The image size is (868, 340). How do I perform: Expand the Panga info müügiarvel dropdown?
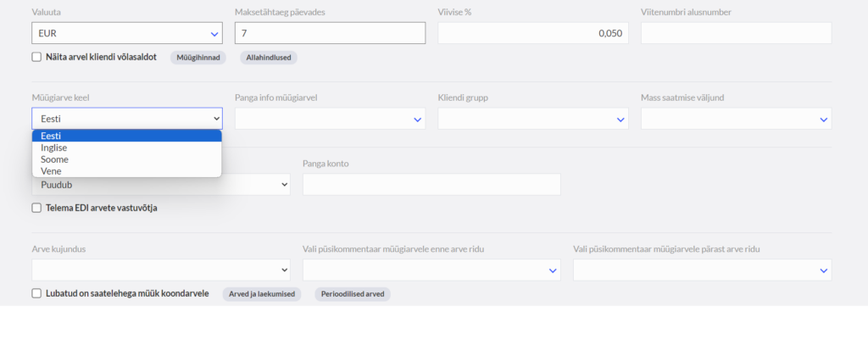330,119
